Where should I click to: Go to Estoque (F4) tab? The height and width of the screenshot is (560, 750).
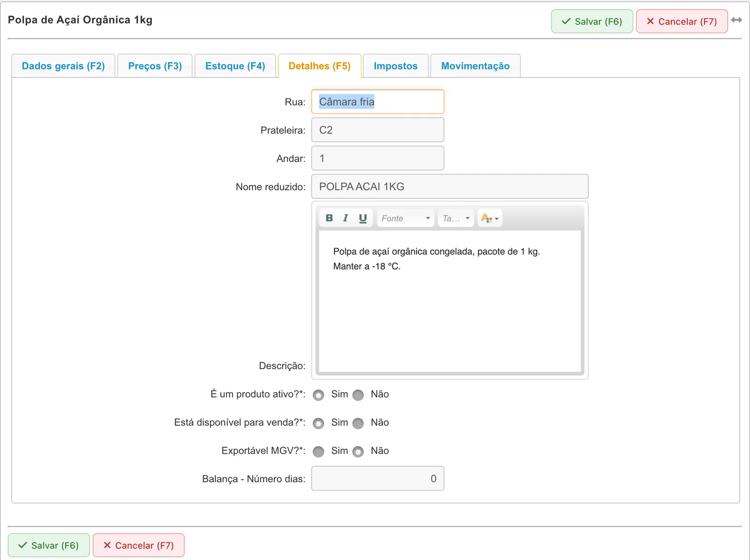(x=235, y=66)
